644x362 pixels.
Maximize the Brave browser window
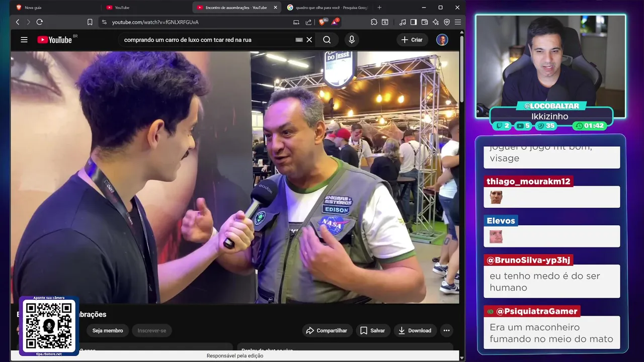(x=440, y=8)
